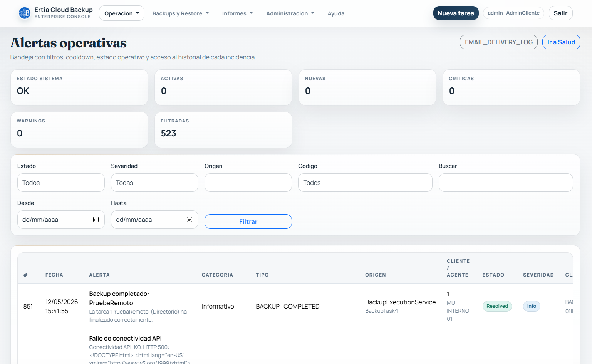The height and width of the screenshot is (364, 592).
Task: Click the Filtradas 523 card
Action: [223, 130]
